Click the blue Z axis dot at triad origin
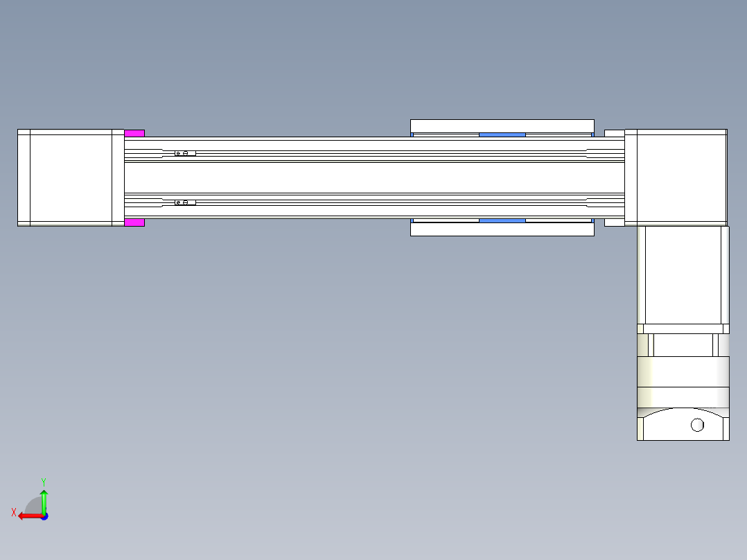Viewport: 747px width, 560px height. [x=44, y=516]
